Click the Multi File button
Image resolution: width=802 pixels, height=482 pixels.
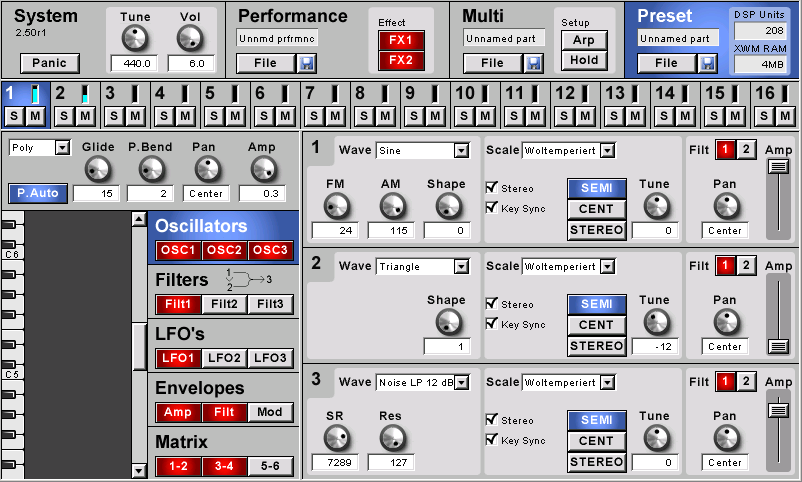coord(493,63)
